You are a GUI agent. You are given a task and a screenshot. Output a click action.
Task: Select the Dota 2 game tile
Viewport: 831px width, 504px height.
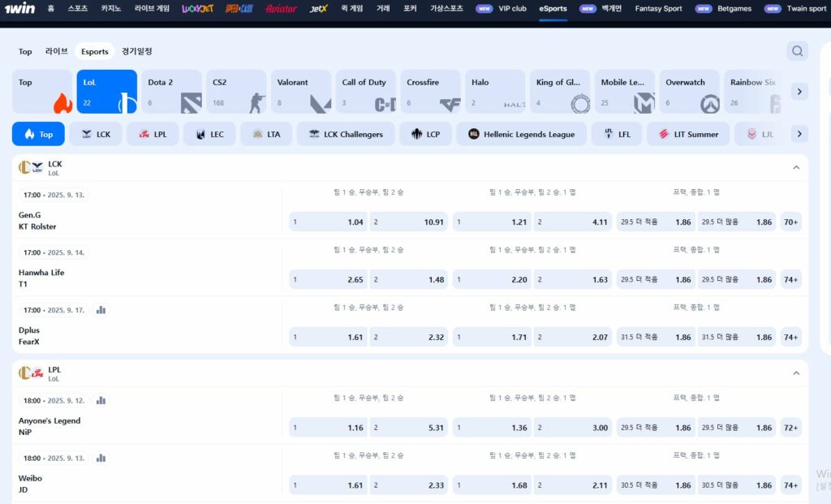click(x=172, y=92)
